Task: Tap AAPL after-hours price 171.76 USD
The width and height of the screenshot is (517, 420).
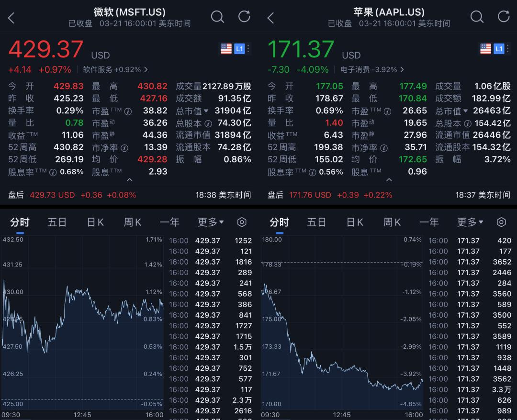Action: 310,195
